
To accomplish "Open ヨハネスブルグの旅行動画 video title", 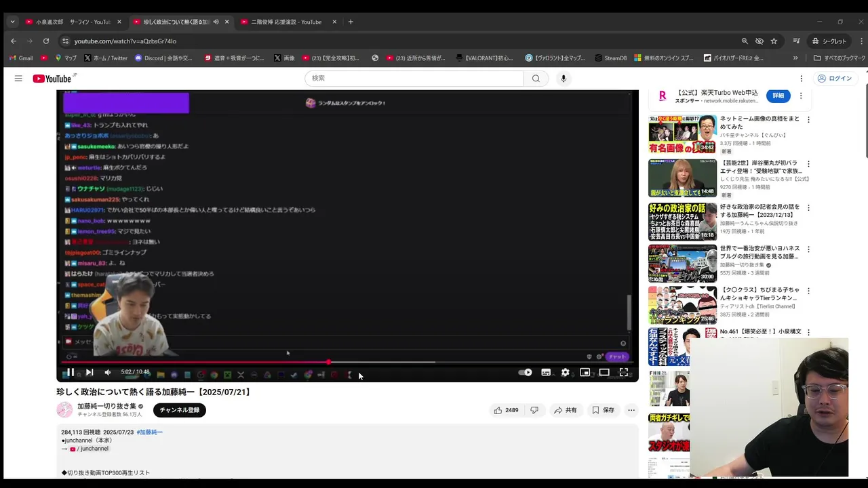I will coord(759,252).
